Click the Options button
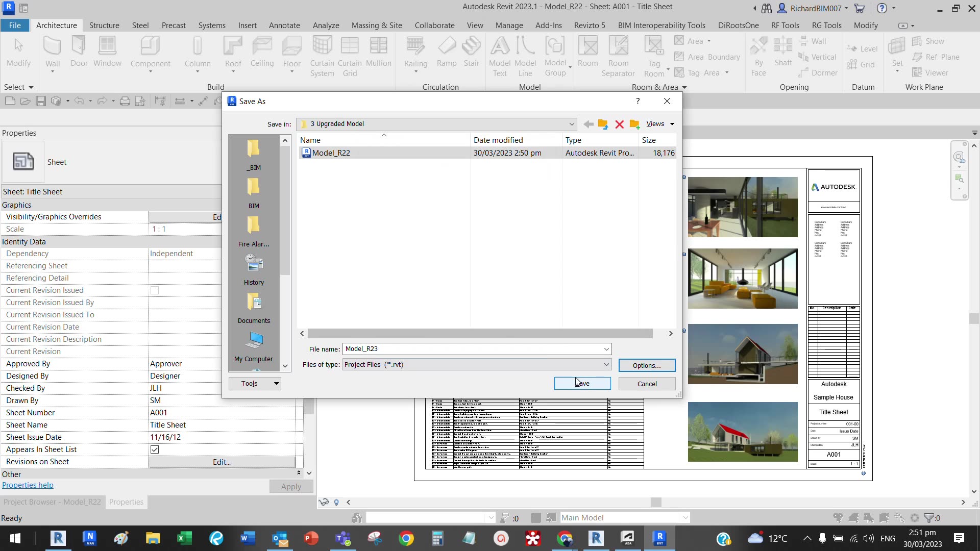 point(646,365)
